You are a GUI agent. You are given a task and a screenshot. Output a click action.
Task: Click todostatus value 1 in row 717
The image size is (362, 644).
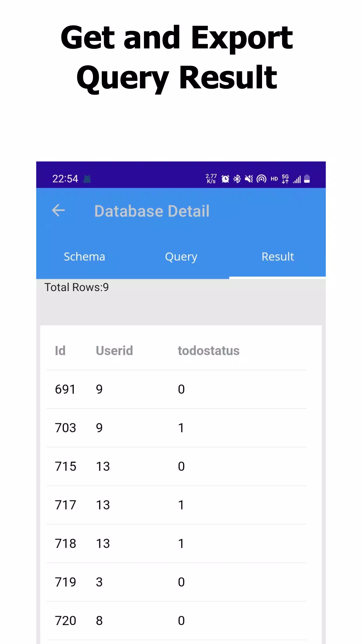click(x=181, y=505)
